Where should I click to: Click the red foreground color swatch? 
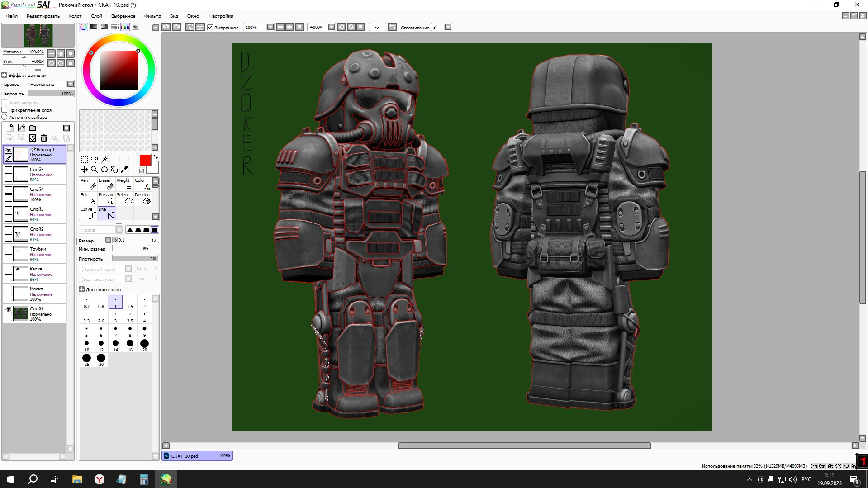(x=145, y=160)
